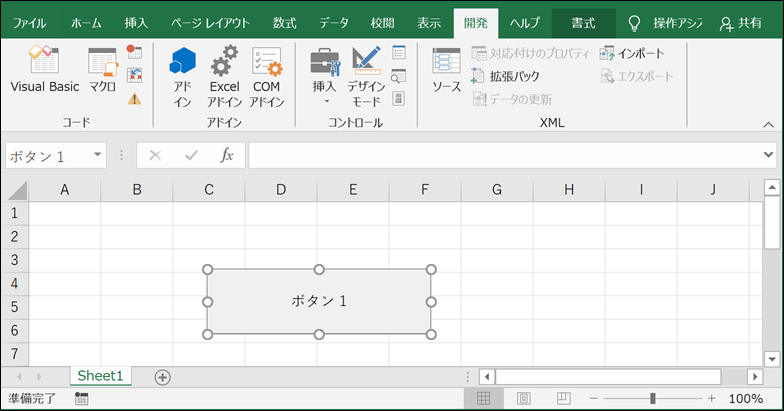The image size is (784, 411).
Task: Switch to the 書式 tab
Action: pos(584,23)
